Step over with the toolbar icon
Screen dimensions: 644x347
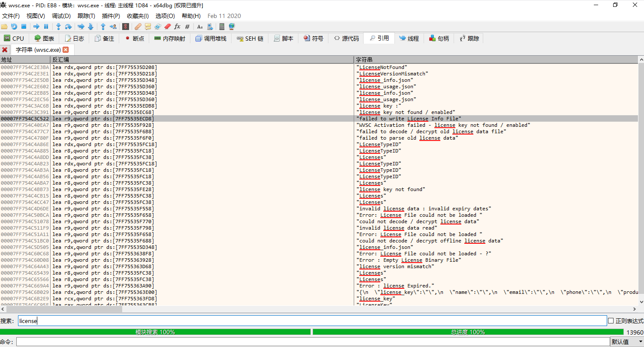click(x=68, y=27)
